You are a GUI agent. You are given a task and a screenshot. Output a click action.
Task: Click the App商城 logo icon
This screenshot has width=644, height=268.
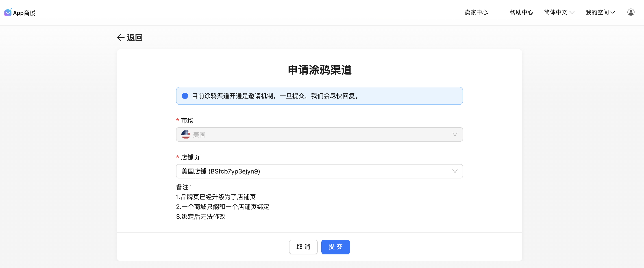pos(8,12)
